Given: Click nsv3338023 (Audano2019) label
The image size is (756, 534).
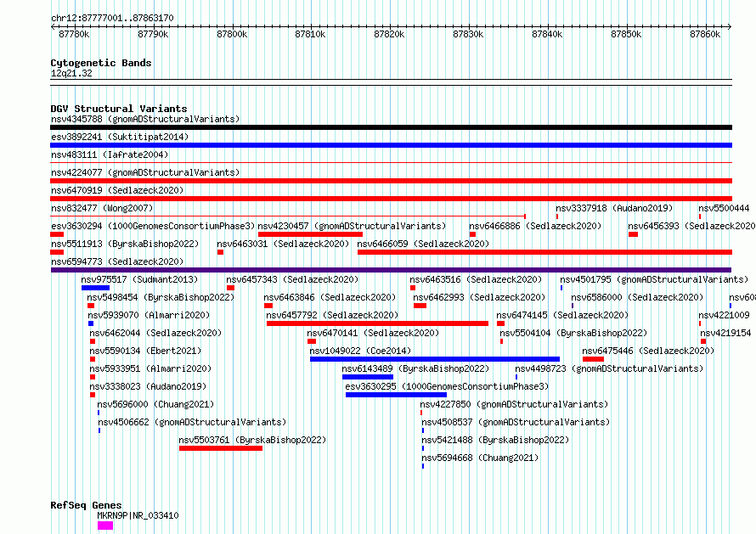Looking at the screenshot, I should click(148, 386).
